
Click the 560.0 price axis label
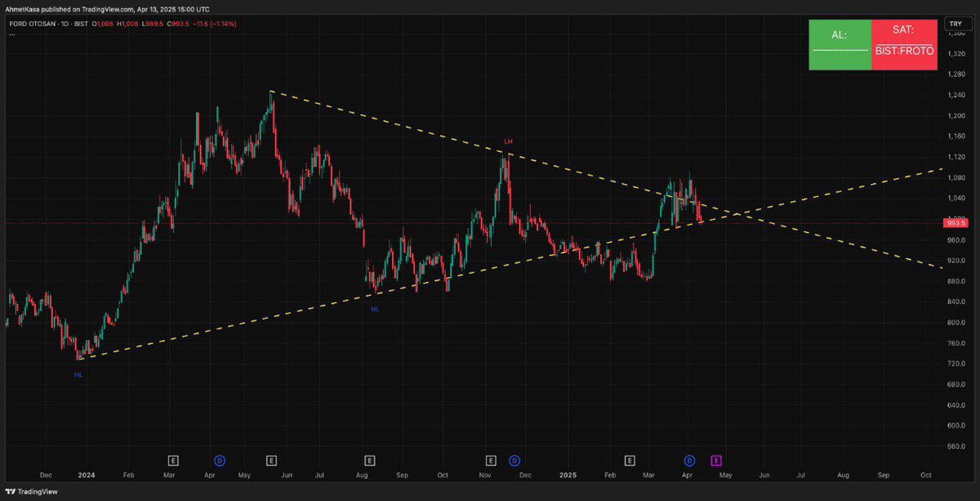click(x=955, y=447)
